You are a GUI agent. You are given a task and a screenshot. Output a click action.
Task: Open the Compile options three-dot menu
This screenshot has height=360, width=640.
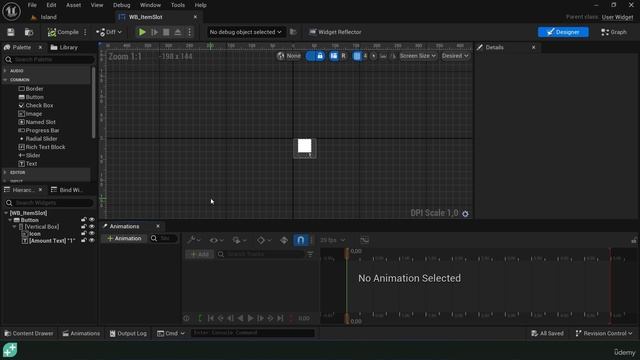pyautogui.click(x=85, y=32)
